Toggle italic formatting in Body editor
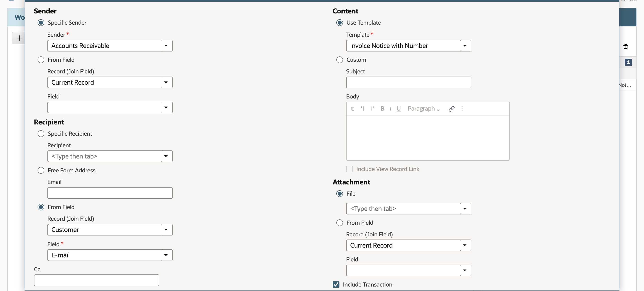 [390, 109]
